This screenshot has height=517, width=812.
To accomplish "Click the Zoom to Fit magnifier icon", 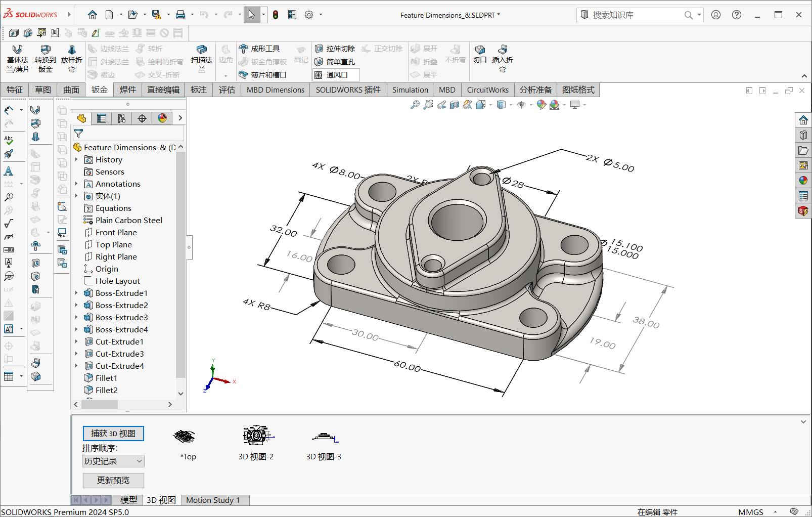I will click(415, 105).
